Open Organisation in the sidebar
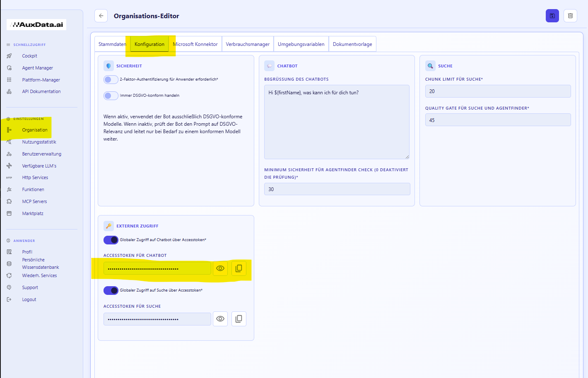 click(35, 130)
